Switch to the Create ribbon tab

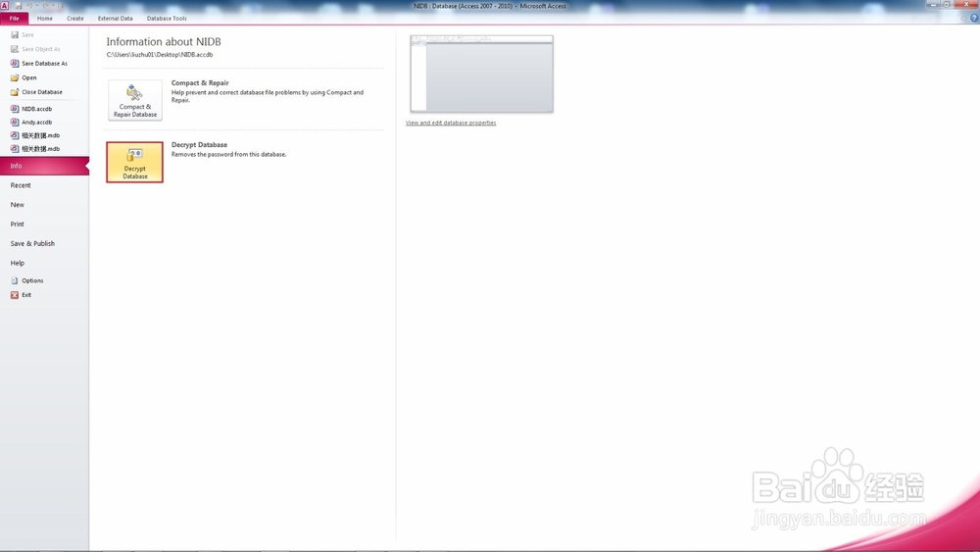tap(75, 18)
